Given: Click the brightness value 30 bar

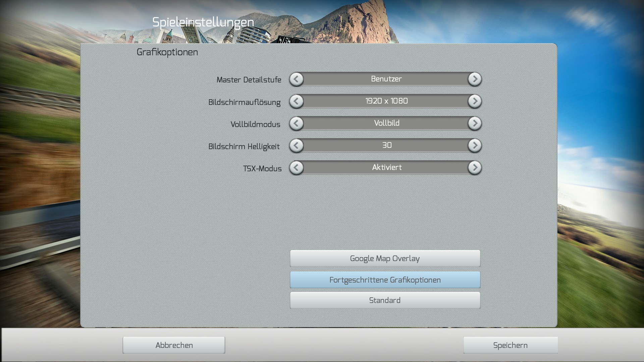Looking at the screenshot, I should click(x=386, y=145).
